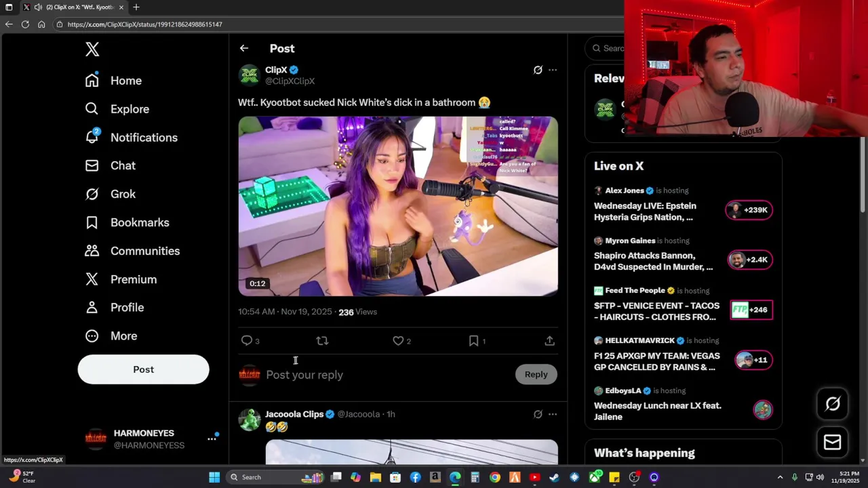Click the +2.4K listeners badge
868x488 pixels.
749,260
